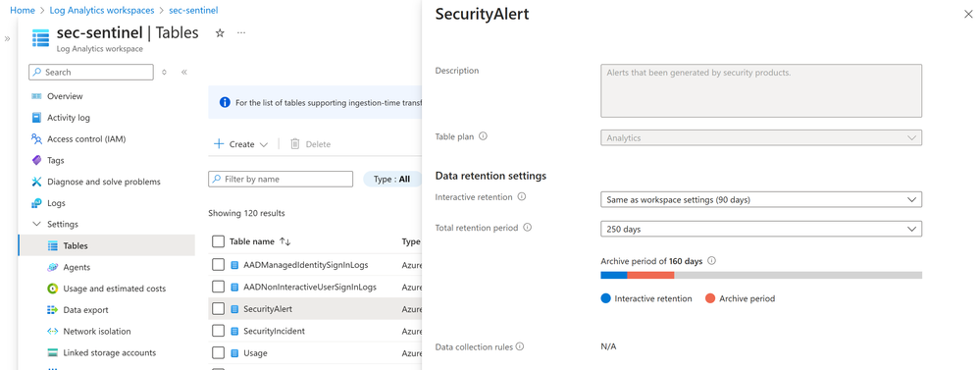980x370 pixels.
Task: Click the Archive period info icon
Action: (x=711, y=261)
